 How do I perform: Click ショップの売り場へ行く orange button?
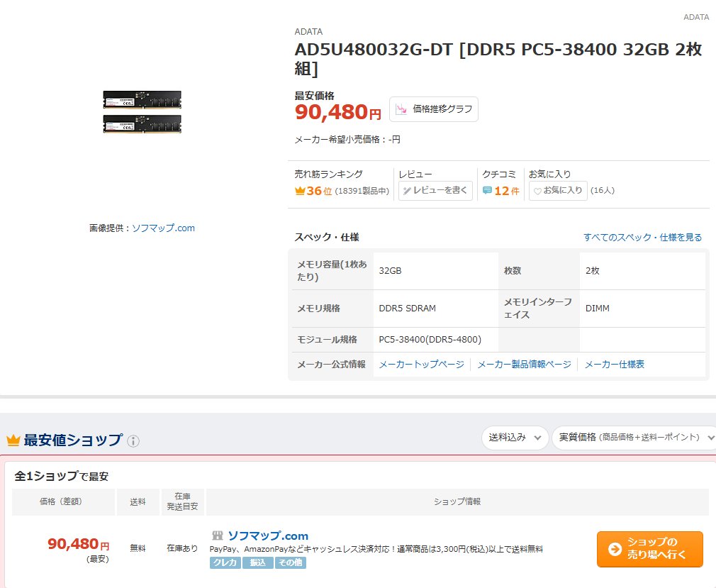(x=650, y=549)
